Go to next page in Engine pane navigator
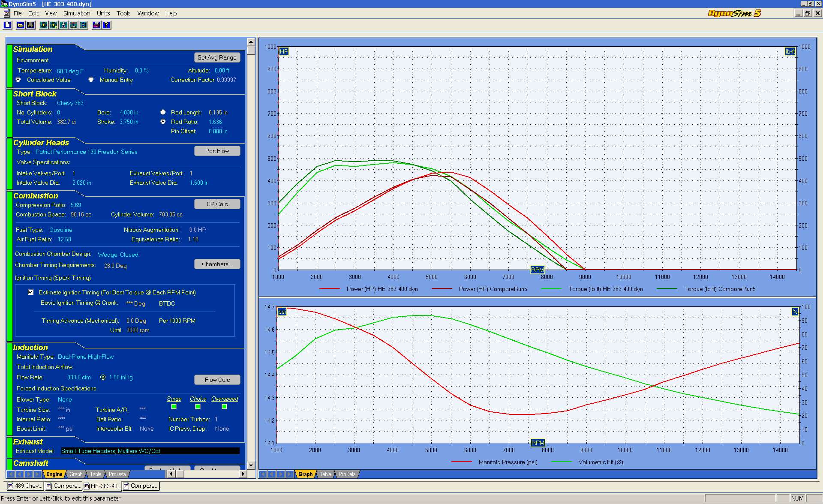Screen dimensions: 823x504 click(28, 474)
